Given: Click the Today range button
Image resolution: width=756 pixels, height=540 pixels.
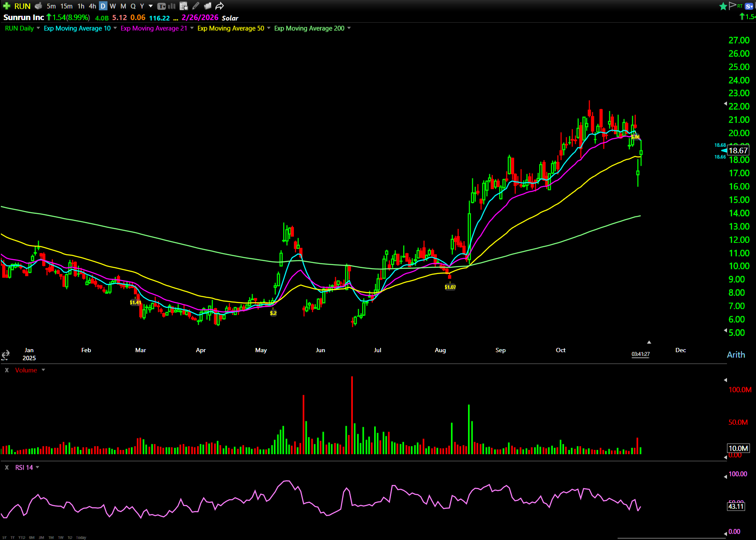Looking at the screenshot, I should (x=81, y=537).
